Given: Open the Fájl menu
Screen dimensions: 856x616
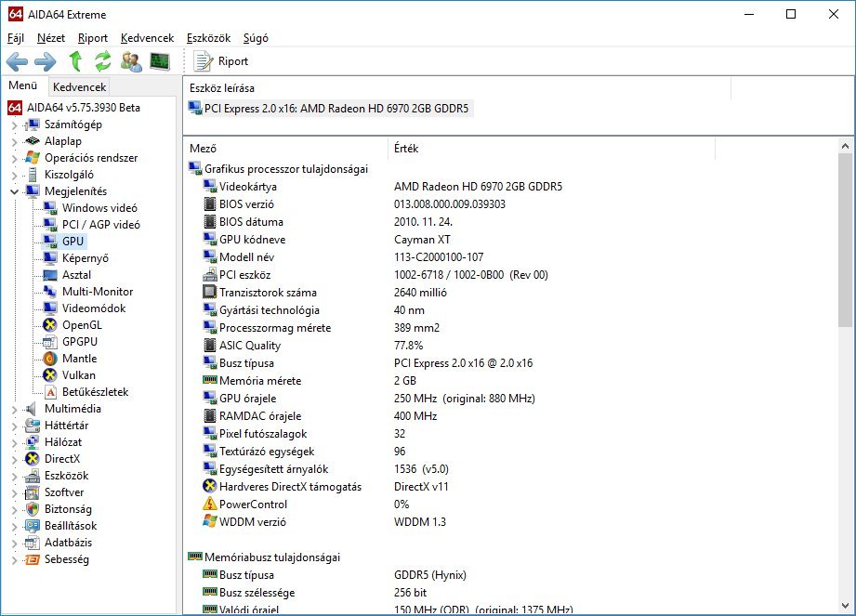Looking at the screenshot, I should (x=16, y=38).
